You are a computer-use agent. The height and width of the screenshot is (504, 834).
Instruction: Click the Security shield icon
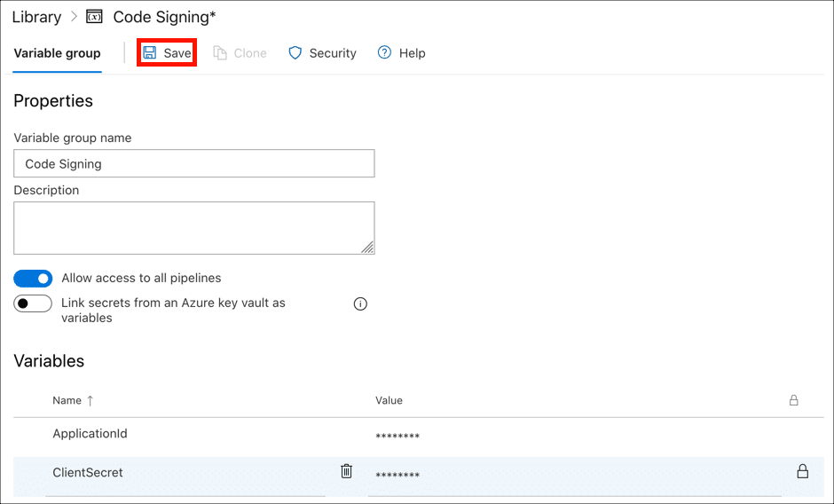tap(295, 53)
